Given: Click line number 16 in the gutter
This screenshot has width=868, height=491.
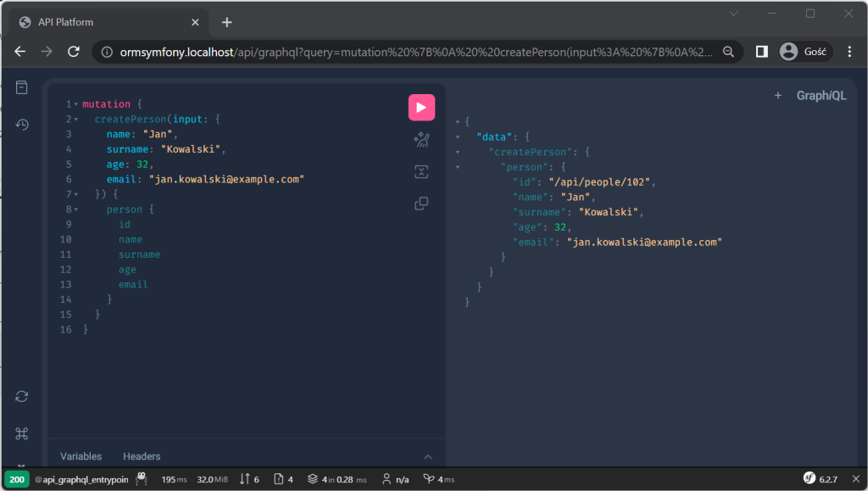Looking at the screenshot, I should click(x=66, y=329).
